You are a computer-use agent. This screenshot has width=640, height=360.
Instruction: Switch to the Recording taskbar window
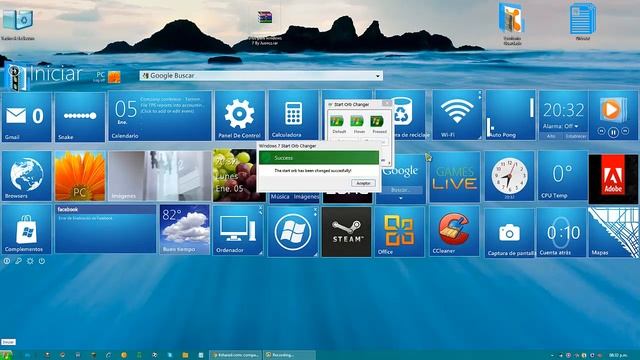[x=289, y=355]
